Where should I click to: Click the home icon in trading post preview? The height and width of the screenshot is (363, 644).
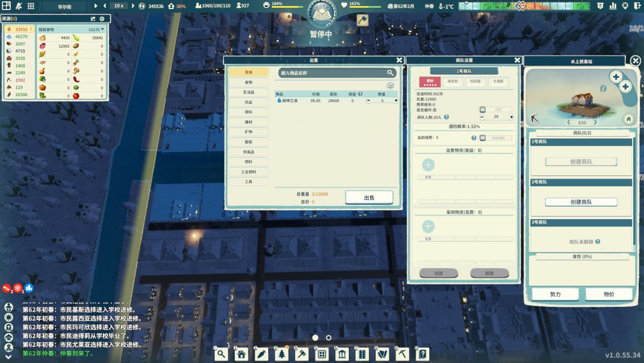click(628, 119)
